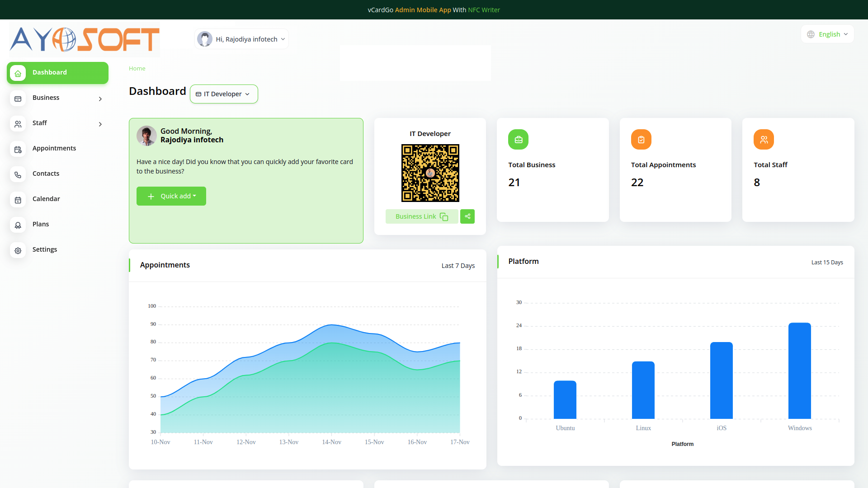Click the Total Appointments clipboard icon
The width and height of the screenshot is (868, 488).
click(641, 140)
